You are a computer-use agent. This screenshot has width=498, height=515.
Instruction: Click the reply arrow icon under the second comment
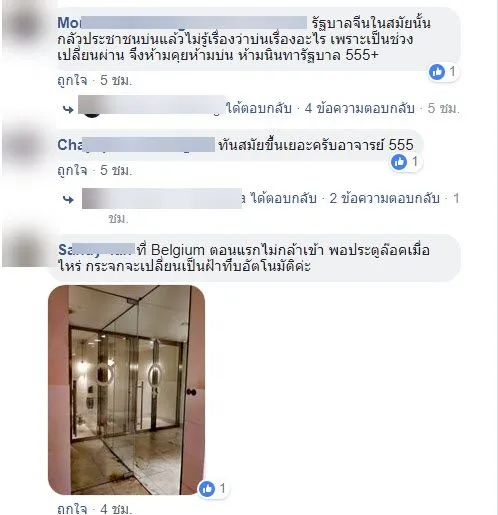click(68, 200)
